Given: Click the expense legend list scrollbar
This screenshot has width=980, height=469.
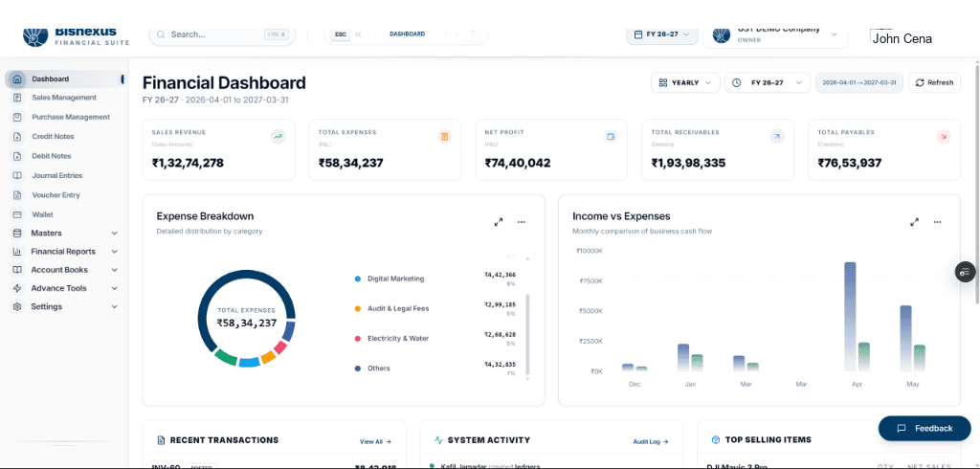Looking at the screenshot, I should click(527, 333).
